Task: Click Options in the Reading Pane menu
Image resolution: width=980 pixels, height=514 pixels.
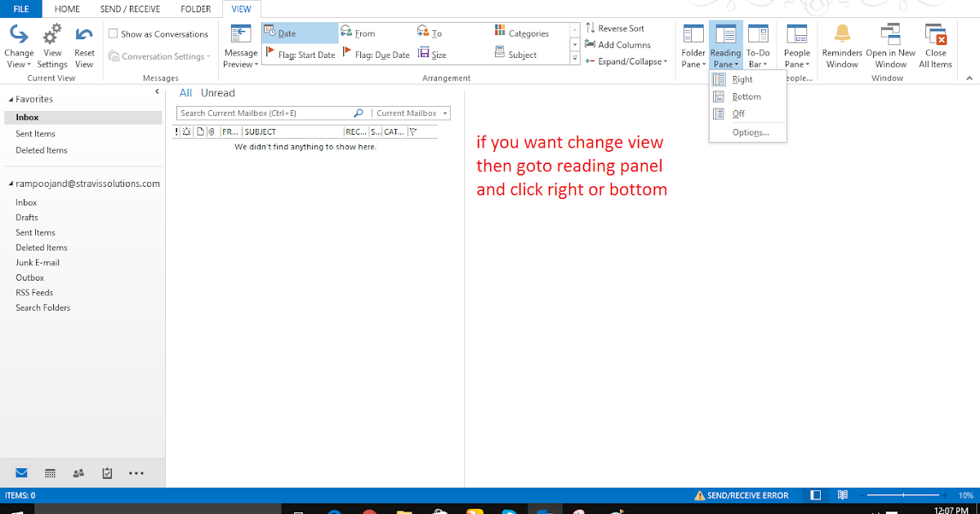Action: pos(749,132)
